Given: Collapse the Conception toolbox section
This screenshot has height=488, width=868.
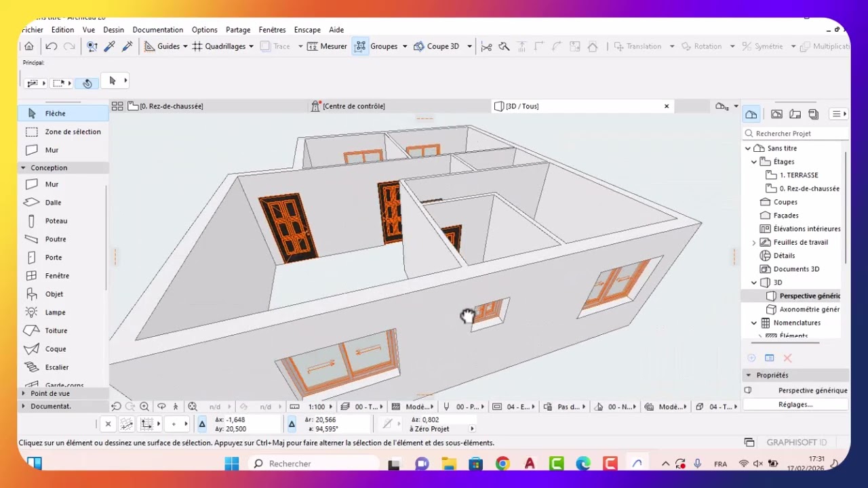Looking at the screenshot, I should click(x=23, y=167).
